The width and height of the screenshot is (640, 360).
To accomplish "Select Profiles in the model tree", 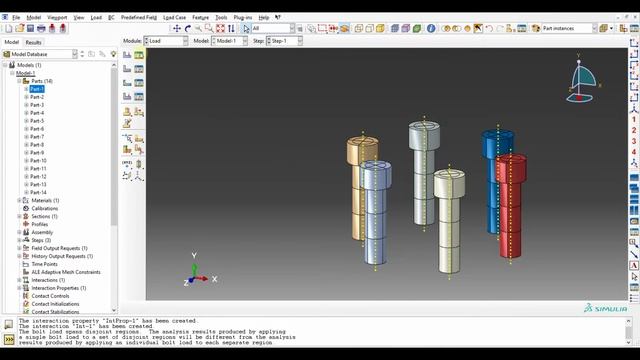I will coord(40,224).
